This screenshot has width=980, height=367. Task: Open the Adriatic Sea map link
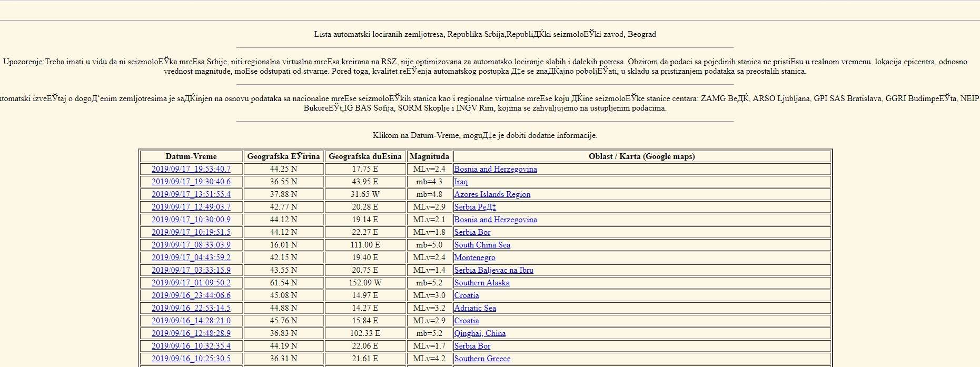[475, 308]
